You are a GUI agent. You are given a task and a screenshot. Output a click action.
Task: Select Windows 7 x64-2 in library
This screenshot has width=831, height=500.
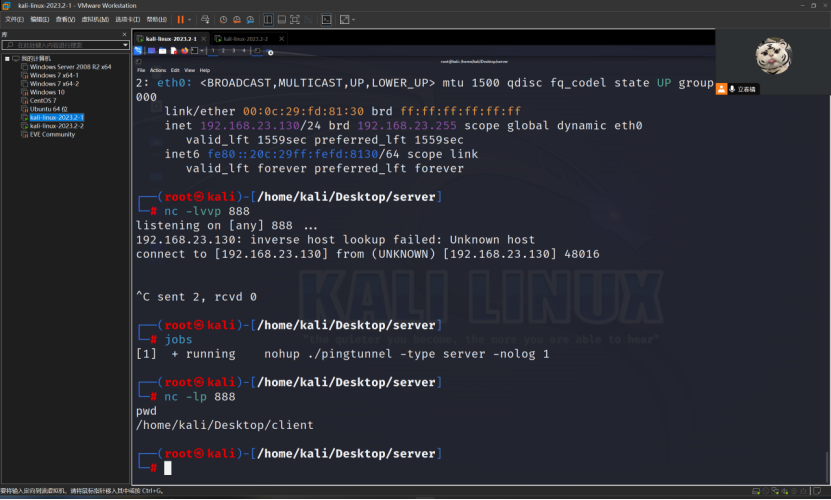click(x=54, y=84)
